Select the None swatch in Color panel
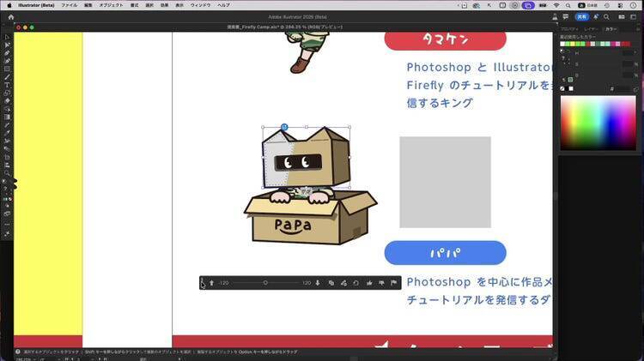The height and width of the screenshot is (361, 644). click(562, 88)
